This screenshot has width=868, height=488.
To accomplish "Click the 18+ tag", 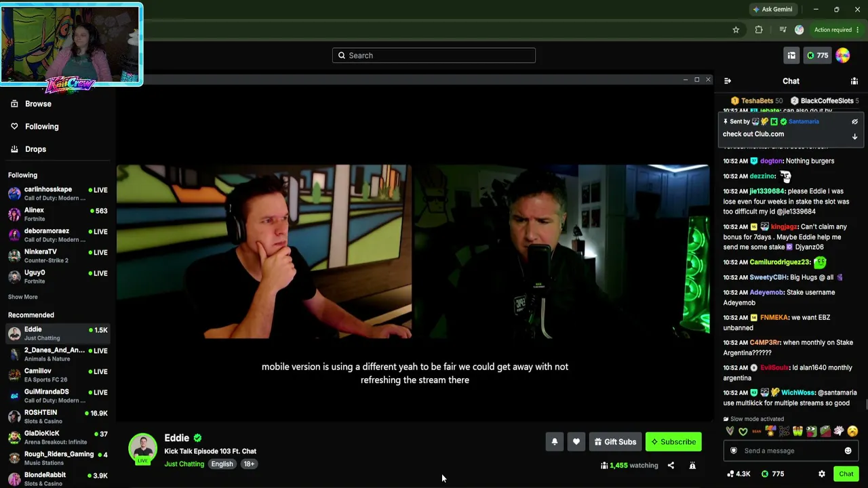I will coord(249,464).
